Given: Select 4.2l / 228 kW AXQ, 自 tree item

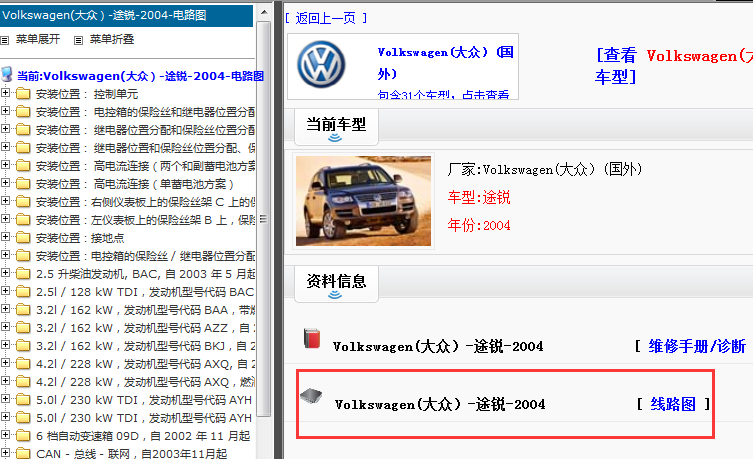Looking at the screenshot, I should [x=146, y=364].
